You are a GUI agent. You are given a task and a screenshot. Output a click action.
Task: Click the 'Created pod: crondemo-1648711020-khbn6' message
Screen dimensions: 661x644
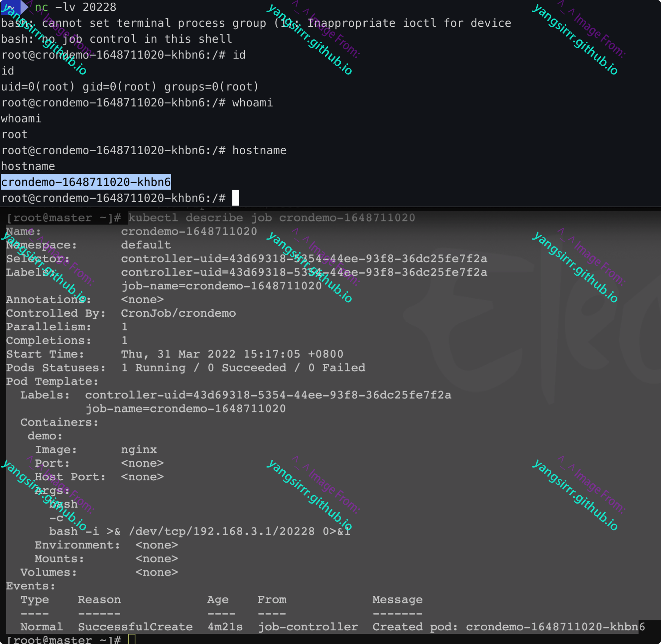coord(508,627)
